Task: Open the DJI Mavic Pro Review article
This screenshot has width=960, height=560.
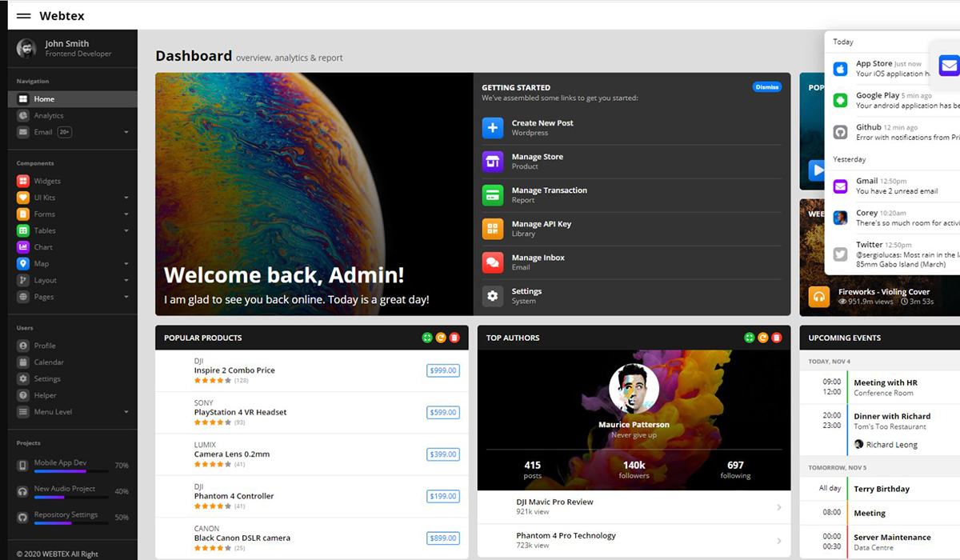Action: (x=554, y=502)
